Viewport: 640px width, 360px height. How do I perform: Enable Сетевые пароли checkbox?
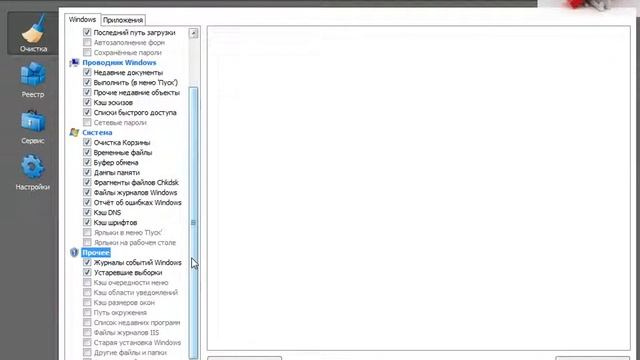point(87,122)
